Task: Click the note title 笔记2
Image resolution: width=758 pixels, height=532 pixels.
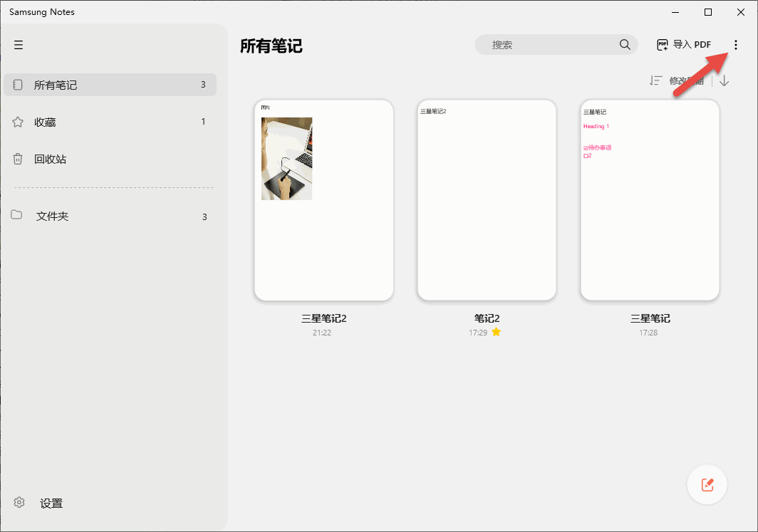Action: coord(487,318)
